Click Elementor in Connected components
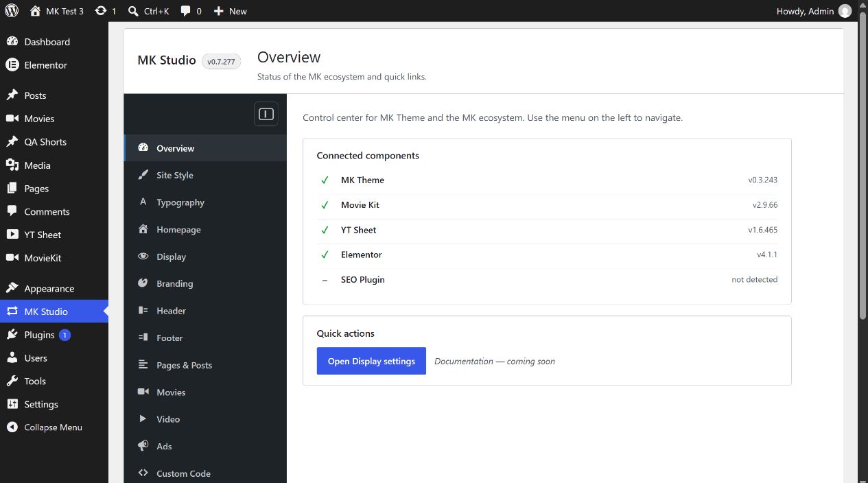Viewport: 868px width, 483px height. 362,255
